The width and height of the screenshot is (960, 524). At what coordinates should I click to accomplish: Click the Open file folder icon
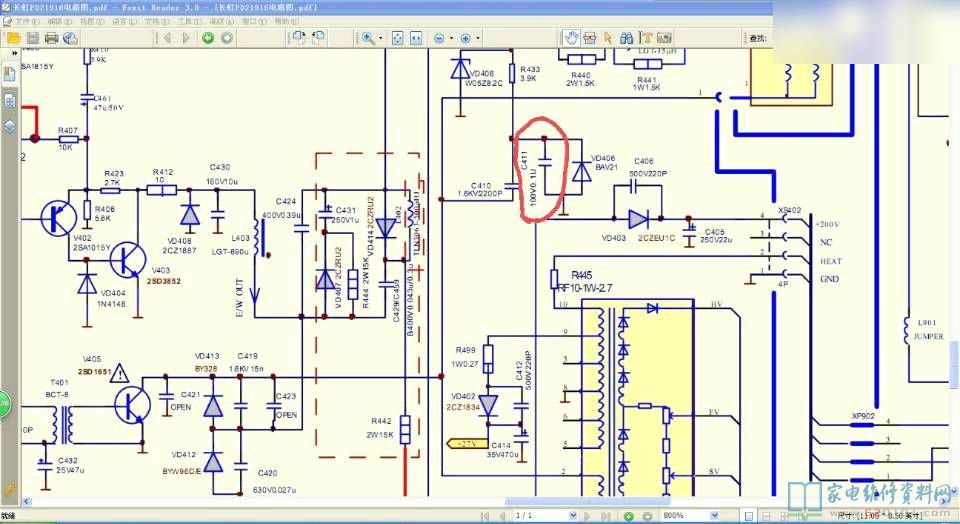[x=12, y=38]
